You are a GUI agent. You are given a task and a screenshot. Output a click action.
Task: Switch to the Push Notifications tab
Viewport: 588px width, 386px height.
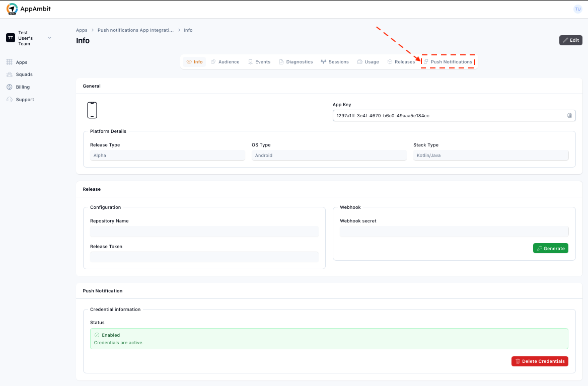[x=448, y=61]
